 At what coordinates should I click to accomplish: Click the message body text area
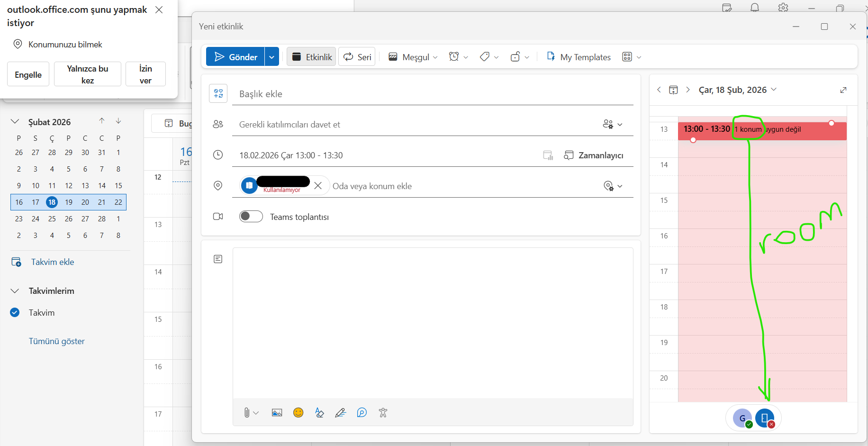pos(433,323)
